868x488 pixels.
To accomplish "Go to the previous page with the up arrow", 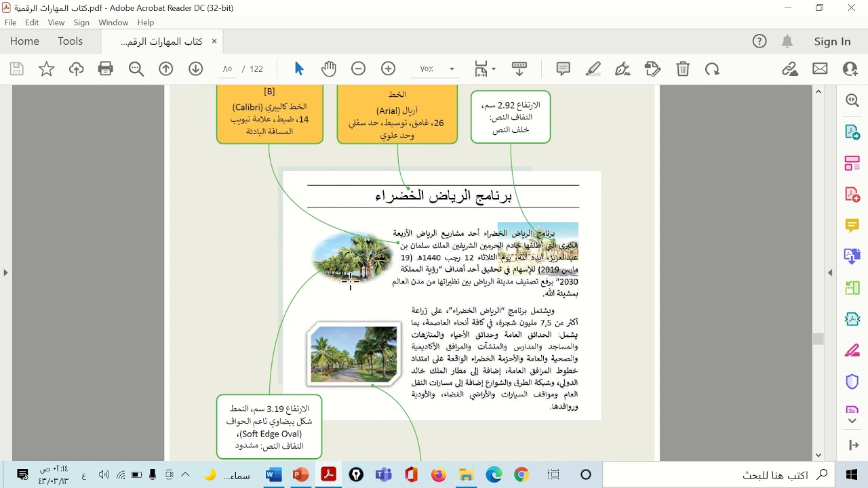I will pos(166,68).
